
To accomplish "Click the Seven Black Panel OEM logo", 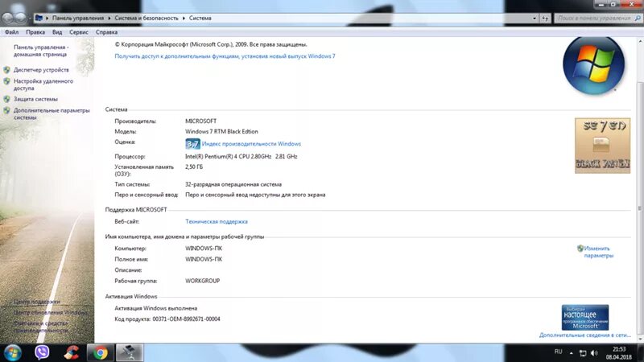I will pos(602,146).
